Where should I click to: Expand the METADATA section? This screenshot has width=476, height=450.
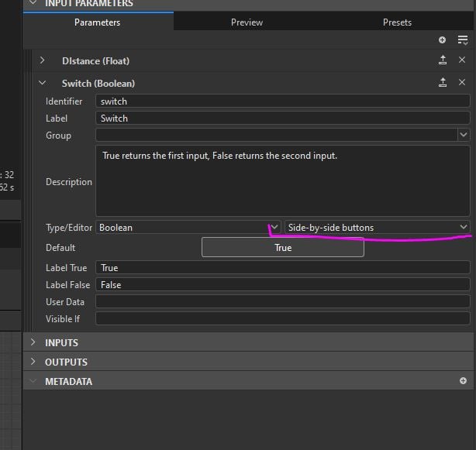33,381
